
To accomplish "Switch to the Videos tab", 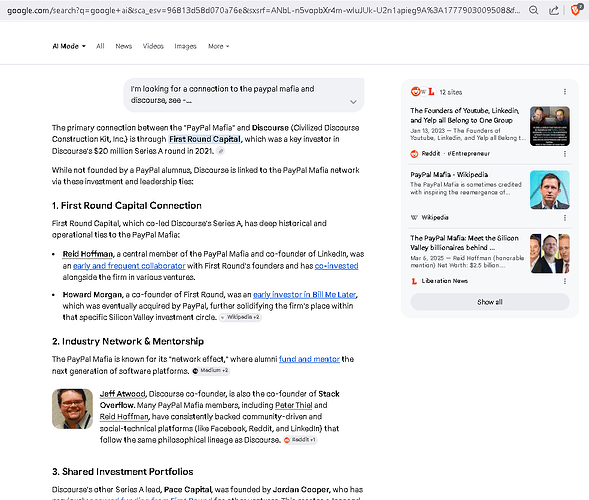I will coord(153,46).
